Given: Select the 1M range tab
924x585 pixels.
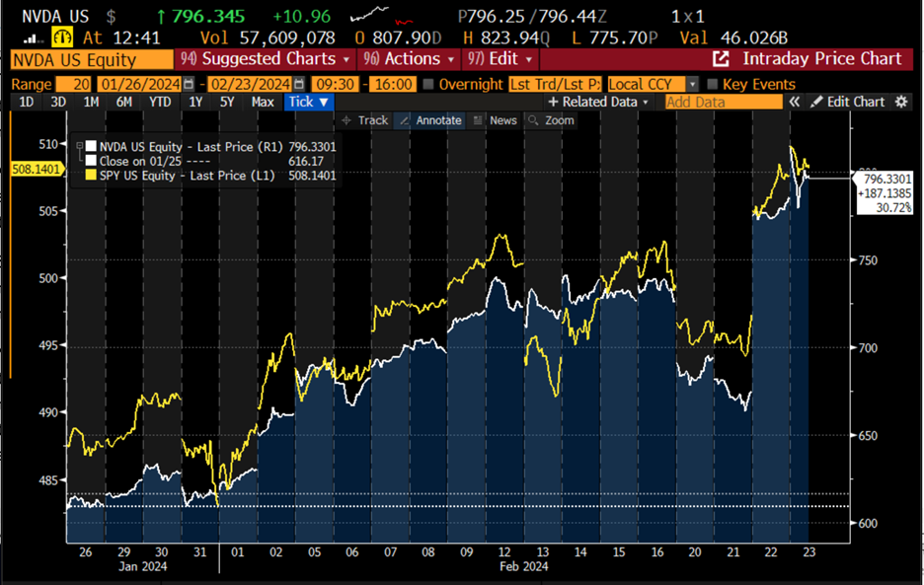Looking at the screenshot, I should [91, 102].
